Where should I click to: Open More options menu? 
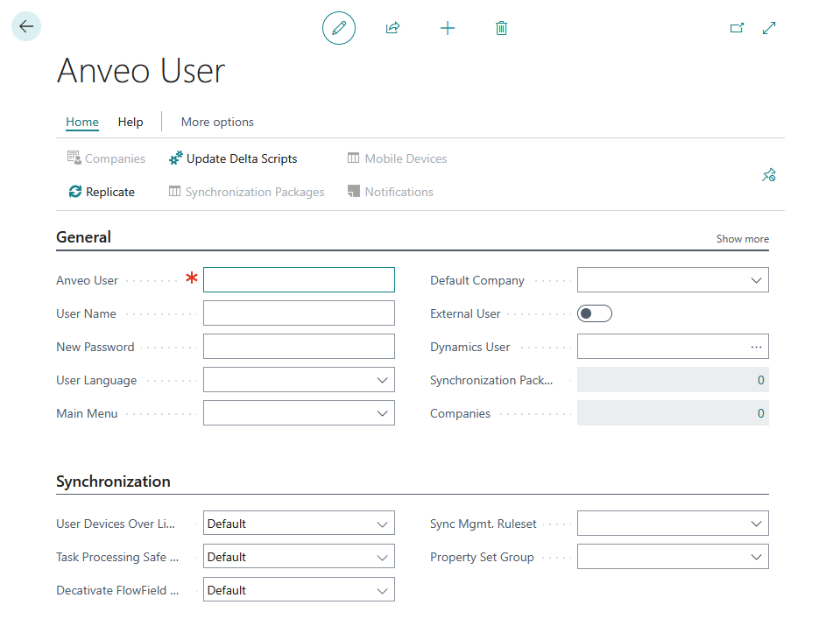coord(217,122)
